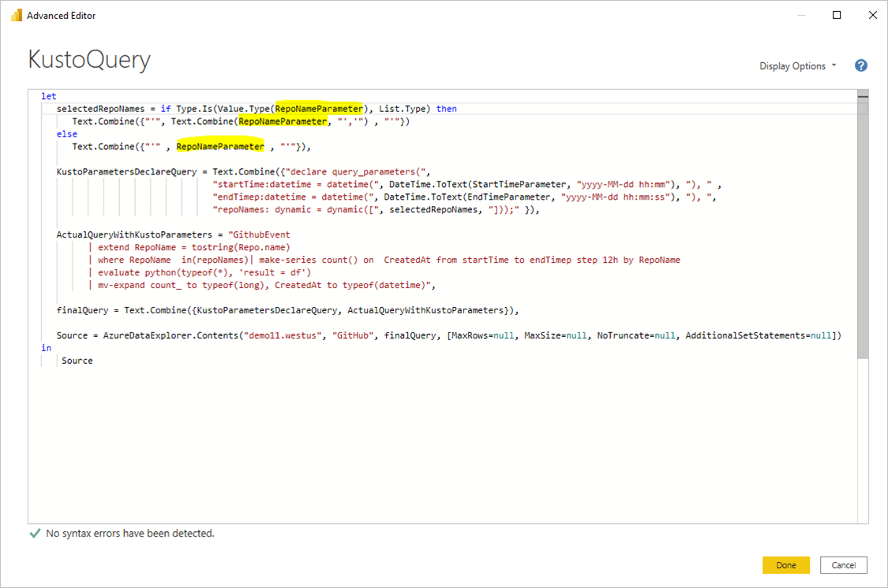Click the green syntax check checkmark
Image resolution: width=888 pixels, height=588 pixels.
(34, 534)
